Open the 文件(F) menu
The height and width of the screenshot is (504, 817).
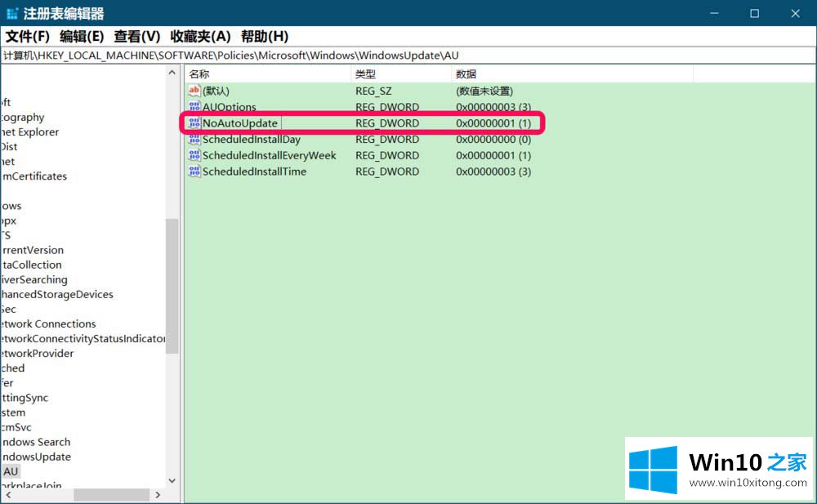tap(28, 37)
